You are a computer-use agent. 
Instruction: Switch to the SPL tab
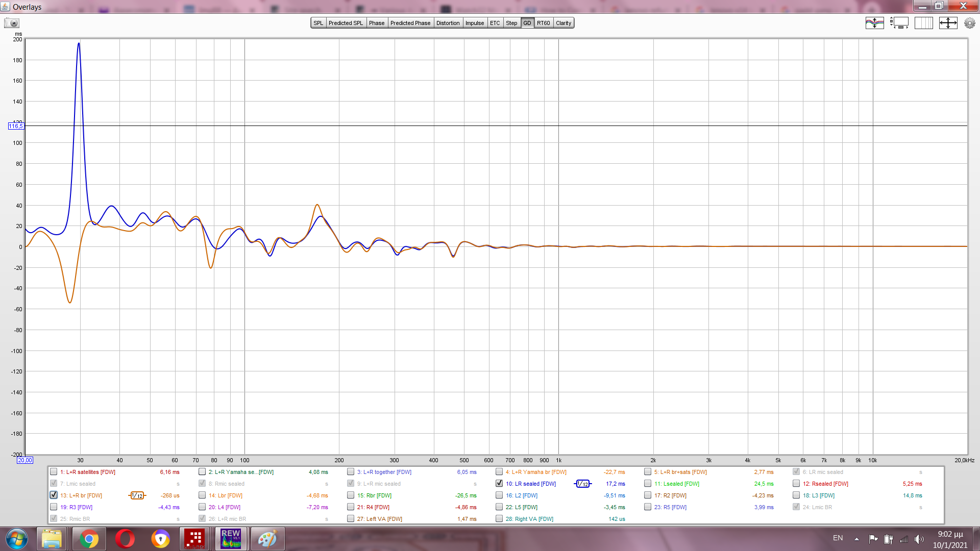[318, 23]
